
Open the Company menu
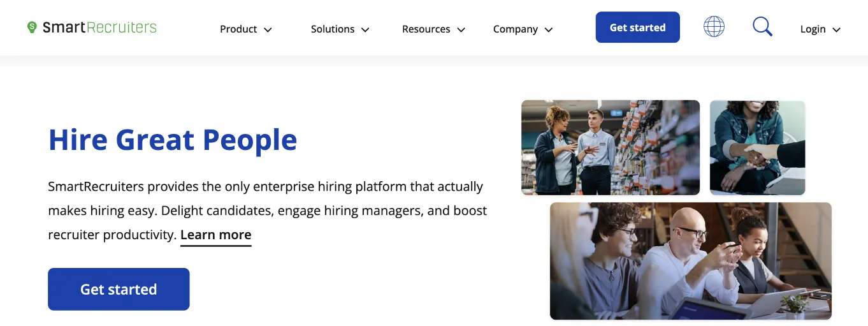tap(523, 29)
